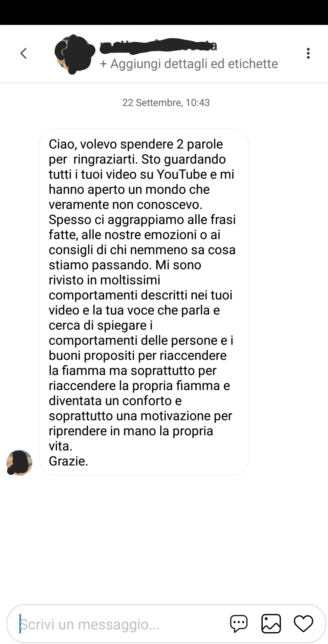Tap the black status bar at top
328x644 pixels.
click(x=164, y=12)
